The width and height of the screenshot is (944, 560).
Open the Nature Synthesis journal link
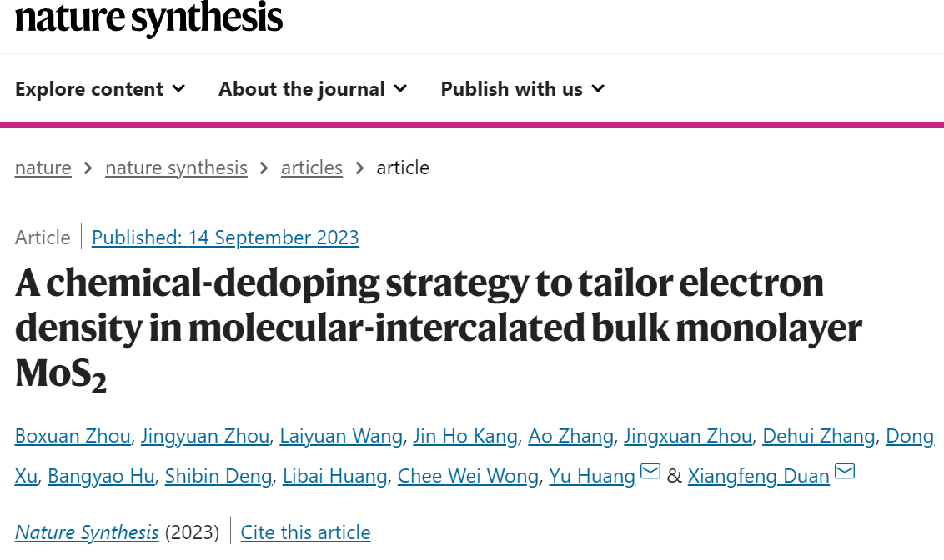pyautogui.click(x=87, y=532)
